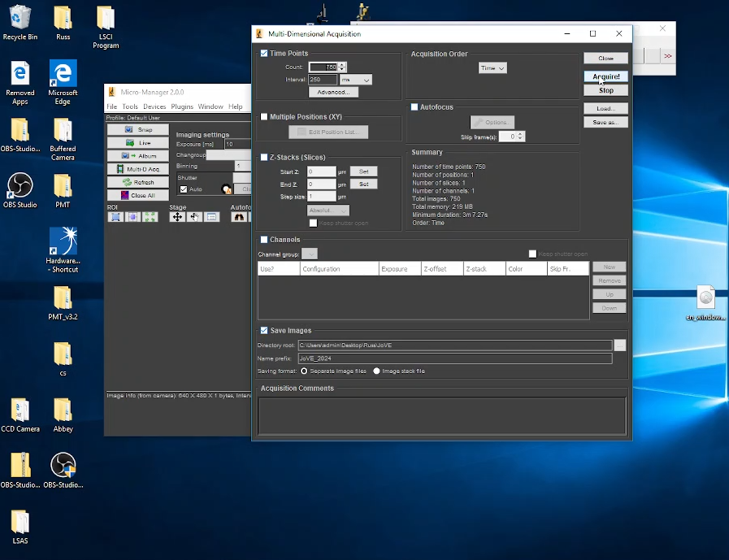This screenshot has width=729, height=560.
Task: Click the Advanced... time points button
Action: pyautogui.click(x=333, y=93)
